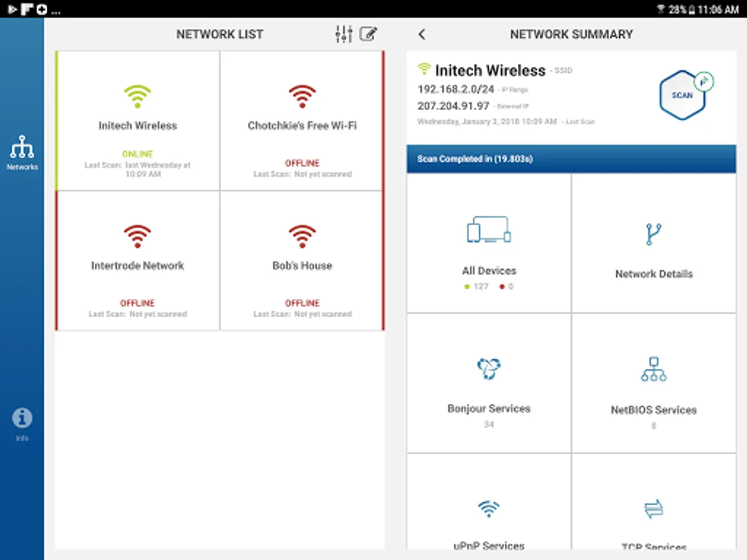Screen dimensions: 747x560
Task: Open network list filter settings sliders
Action: (x=344, y=34)
